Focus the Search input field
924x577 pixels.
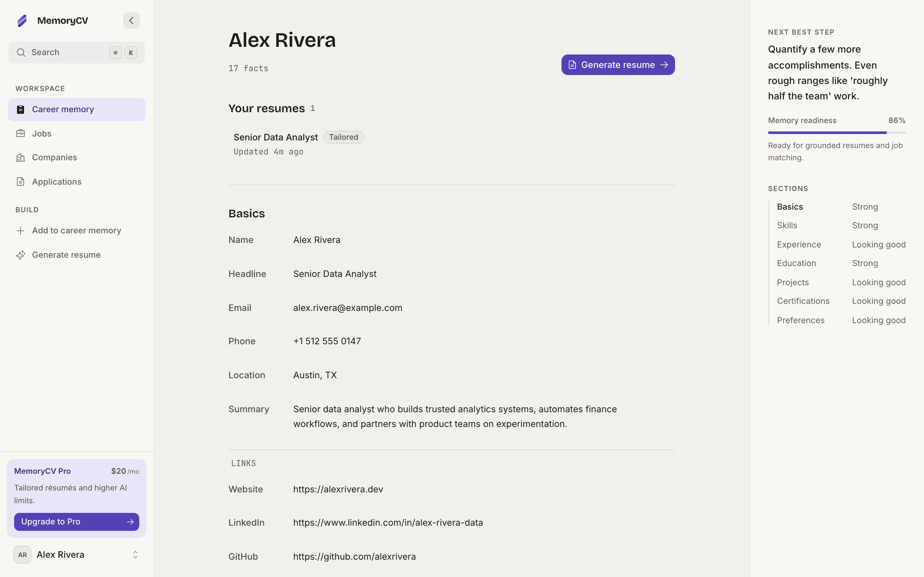click(x=76, y=53)
